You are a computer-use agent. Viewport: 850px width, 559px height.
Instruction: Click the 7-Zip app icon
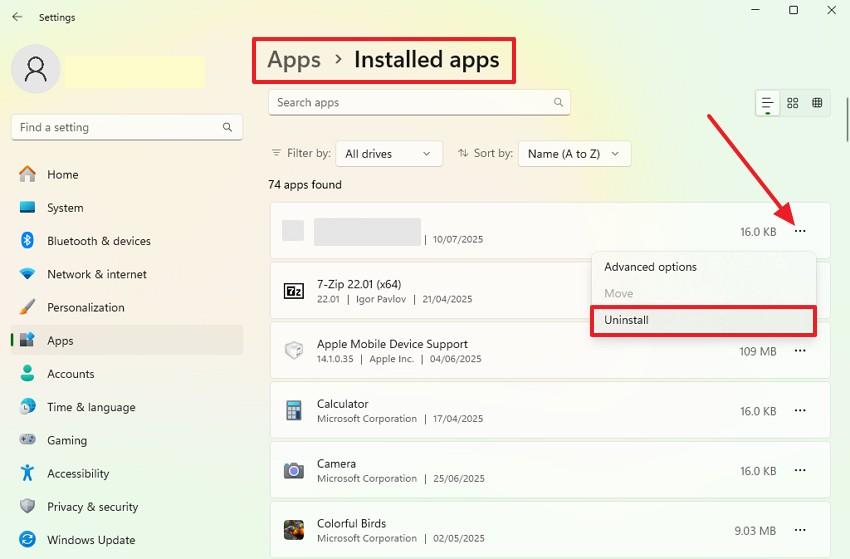(x=294, y=291)
